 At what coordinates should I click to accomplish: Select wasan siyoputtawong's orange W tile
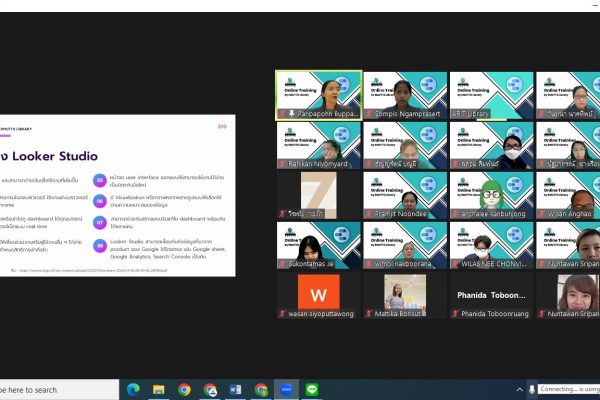tap(318, 296)
